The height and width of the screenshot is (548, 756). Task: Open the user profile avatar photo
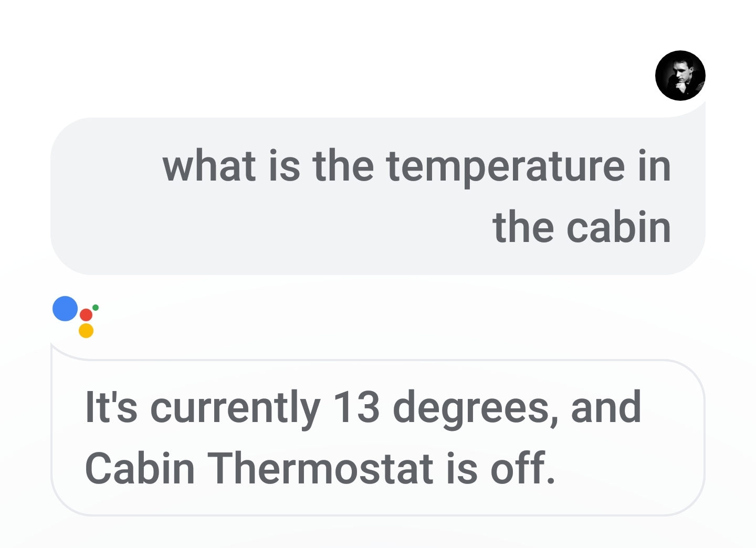680,76
